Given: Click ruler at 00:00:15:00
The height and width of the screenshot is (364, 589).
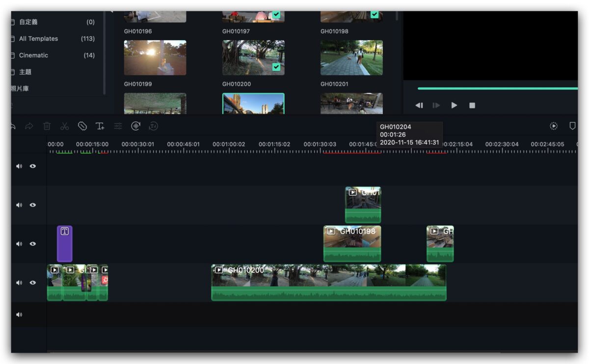Looking at the screenshot, I should click(x=92, y=145).
